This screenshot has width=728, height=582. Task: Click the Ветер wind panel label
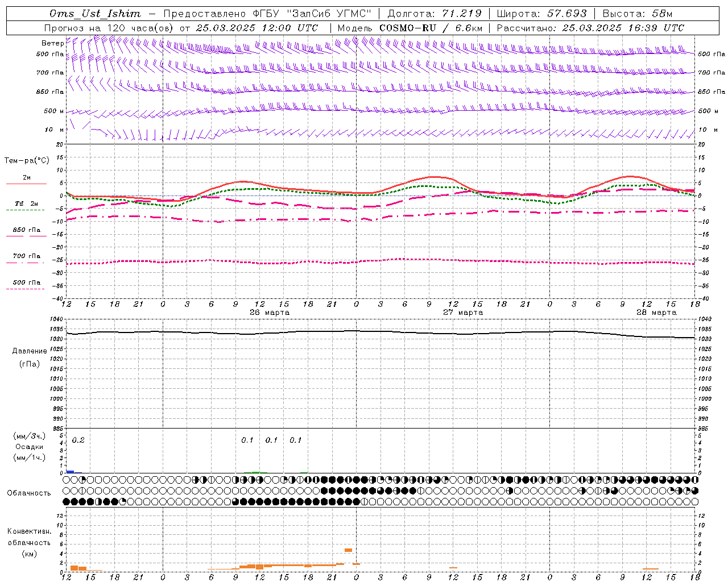pos(53,43)
